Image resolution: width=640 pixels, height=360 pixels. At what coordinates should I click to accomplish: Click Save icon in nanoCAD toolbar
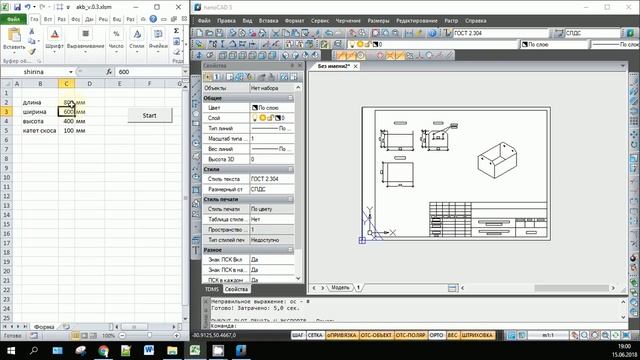tap(219, 33)
